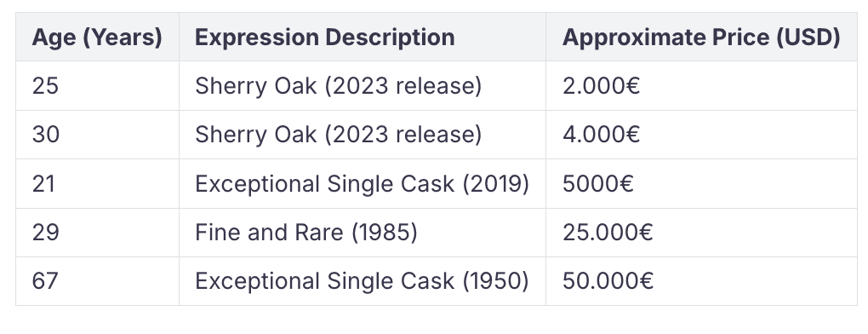Click the 25.000€ price cell

(x=701, y=232)
